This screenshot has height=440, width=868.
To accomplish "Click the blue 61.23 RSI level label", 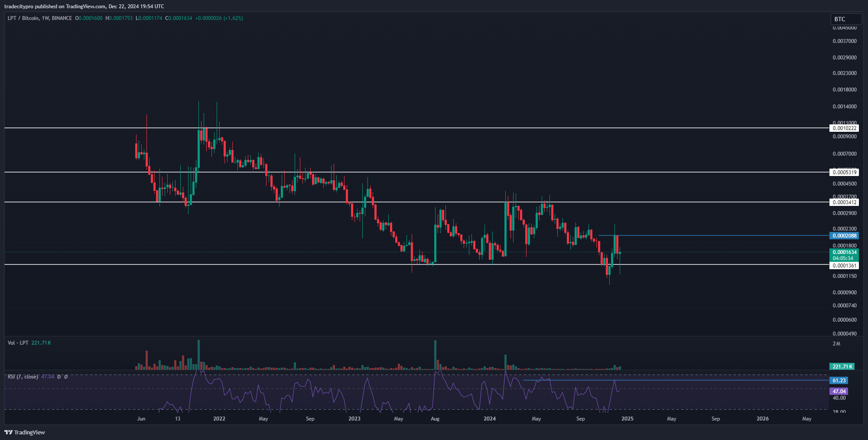I will 839,381.
